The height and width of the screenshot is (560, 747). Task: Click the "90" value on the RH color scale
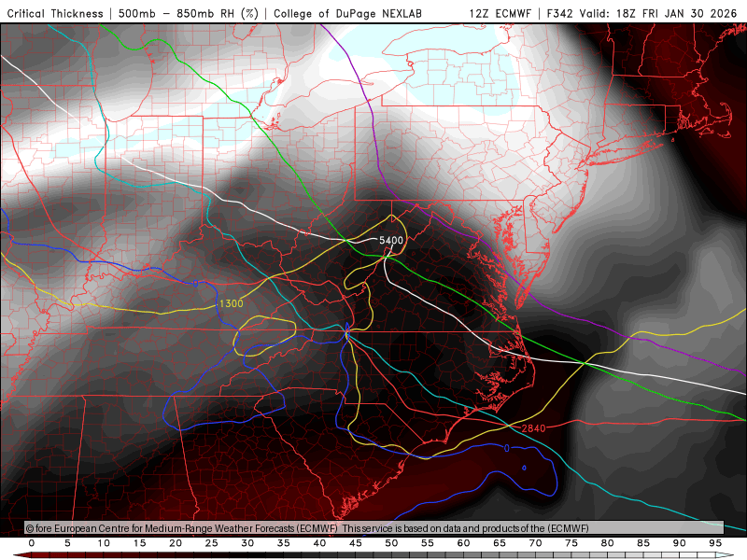[680, 543]
